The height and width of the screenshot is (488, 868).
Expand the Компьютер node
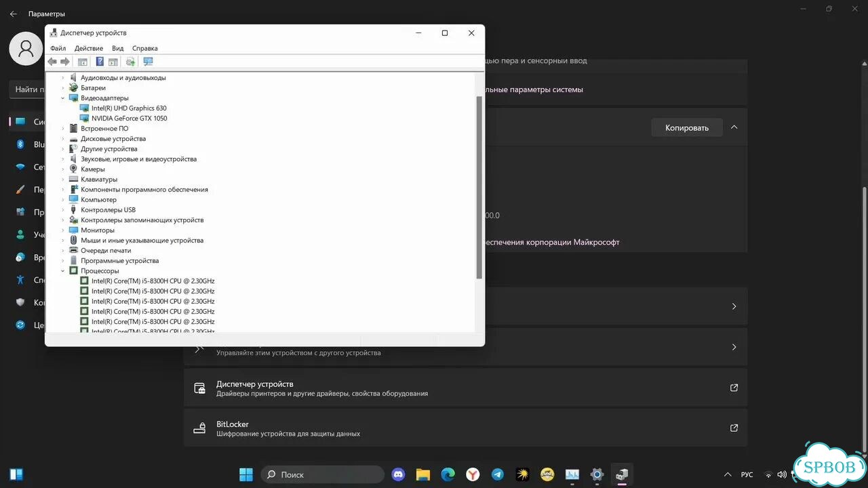tap(63, 199)
